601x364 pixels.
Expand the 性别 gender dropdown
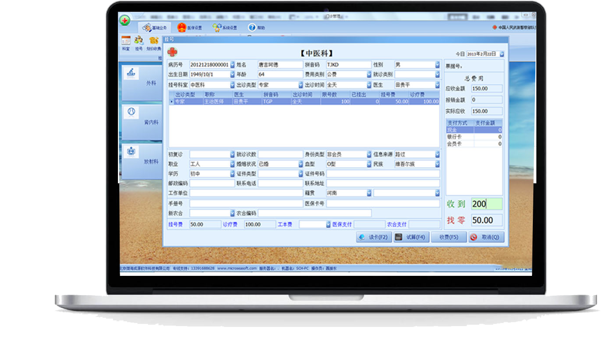(437, 65)
